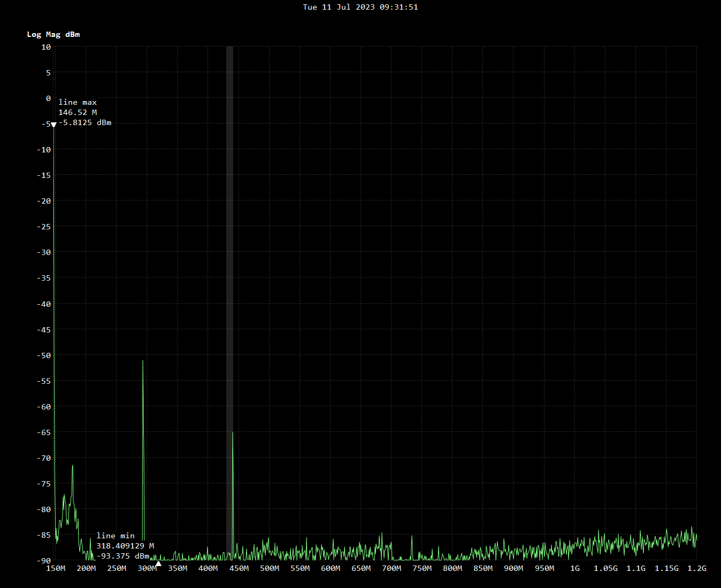
Task: Click the 'line min' label text
Action: tap(116, 536)
